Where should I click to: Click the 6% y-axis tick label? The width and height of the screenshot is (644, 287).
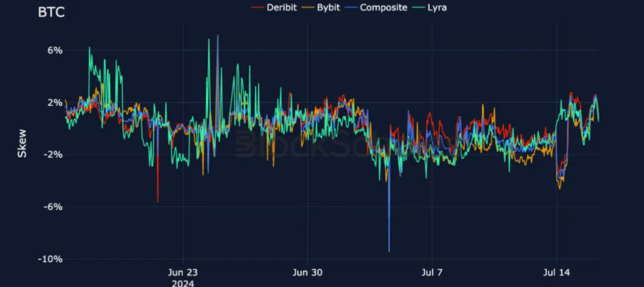click(55, 50)
